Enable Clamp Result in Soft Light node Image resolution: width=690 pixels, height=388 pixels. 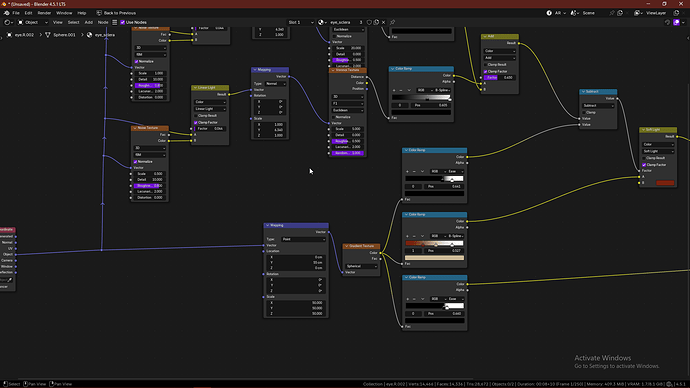(x=644, y=158)
